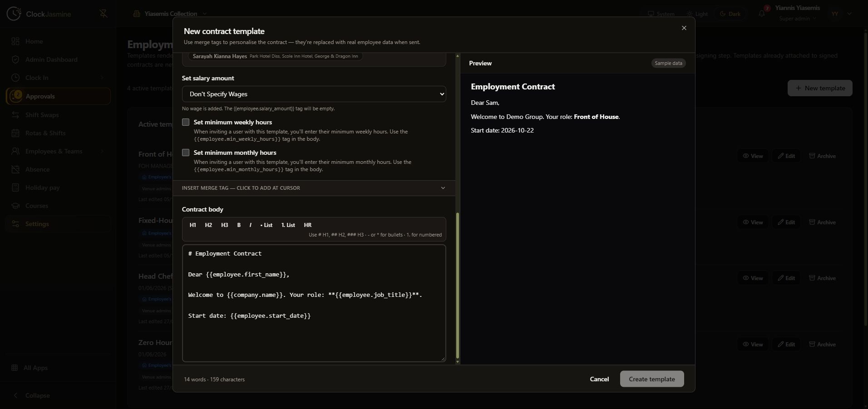Archive the Fixed-Hours template
Screen dimensions: 868x409
(822, 222)
